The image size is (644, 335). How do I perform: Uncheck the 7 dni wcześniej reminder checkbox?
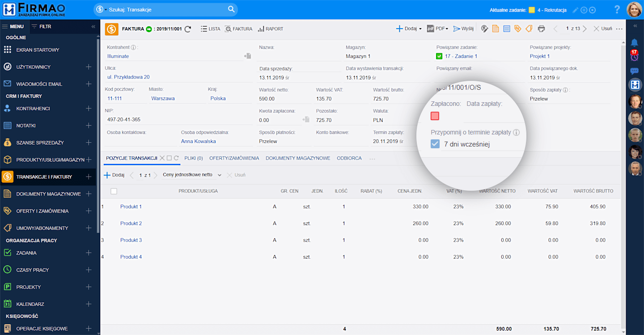[x=435, y=144]
